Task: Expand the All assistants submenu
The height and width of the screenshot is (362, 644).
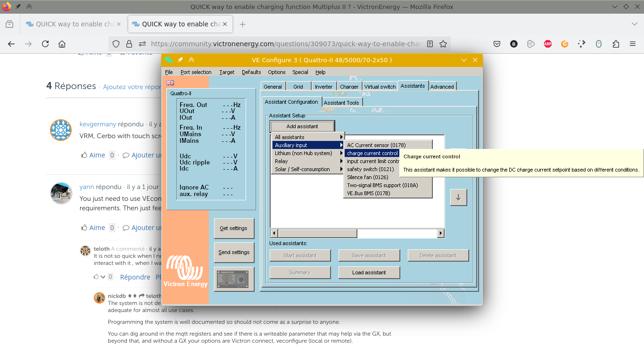Action: click(308, 137)
